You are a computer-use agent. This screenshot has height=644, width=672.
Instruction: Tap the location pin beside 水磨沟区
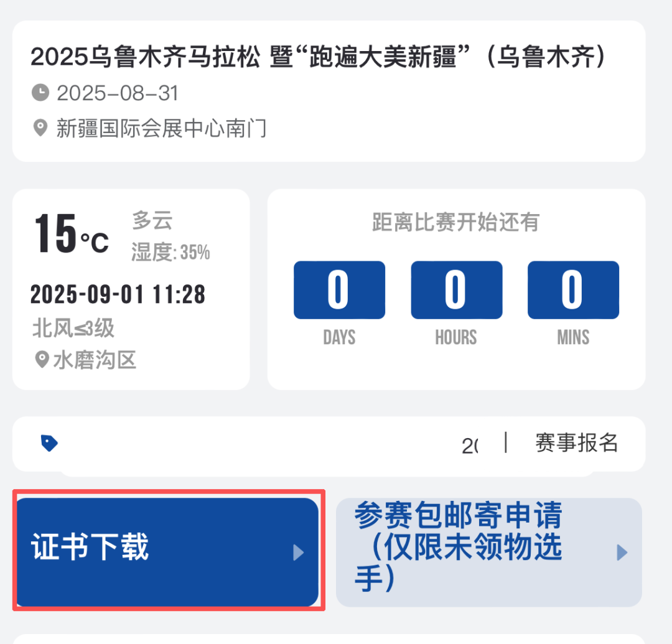pos(42,360)
